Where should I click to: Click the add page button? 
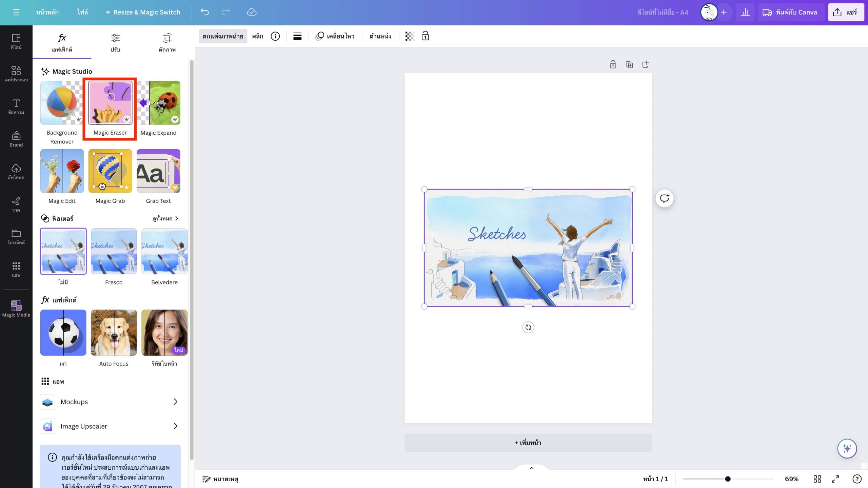pos(528,443)
